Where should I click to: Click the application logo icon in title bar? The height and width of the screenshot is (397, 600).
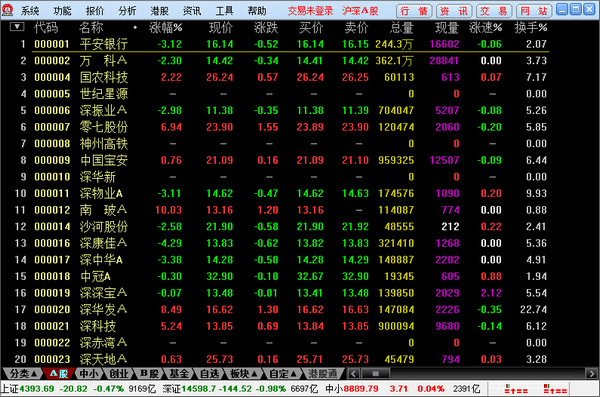pyautogui.click(x=7, y=10)
